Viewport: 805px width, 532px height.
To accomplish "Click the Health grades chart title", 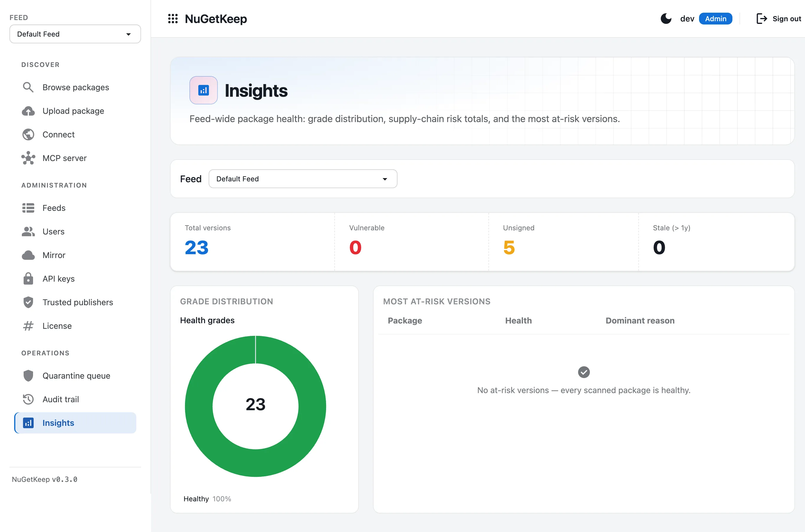I will (x=207, y=320).
